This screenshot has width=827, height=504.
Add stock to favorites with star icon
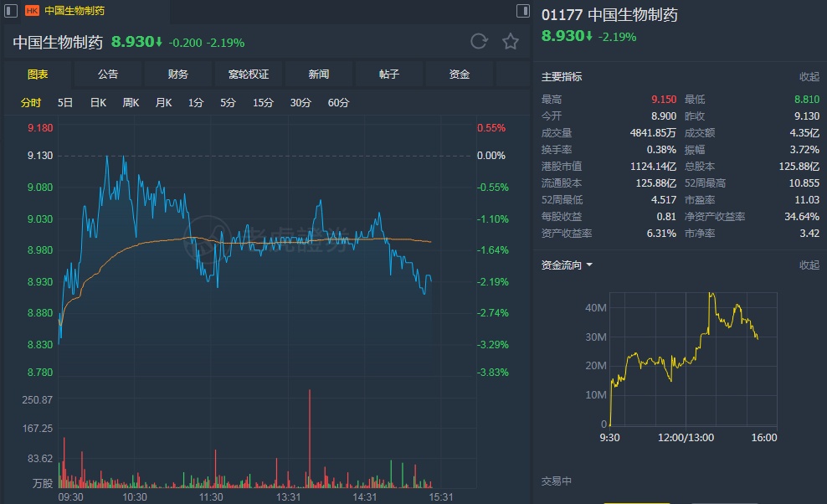511,42
